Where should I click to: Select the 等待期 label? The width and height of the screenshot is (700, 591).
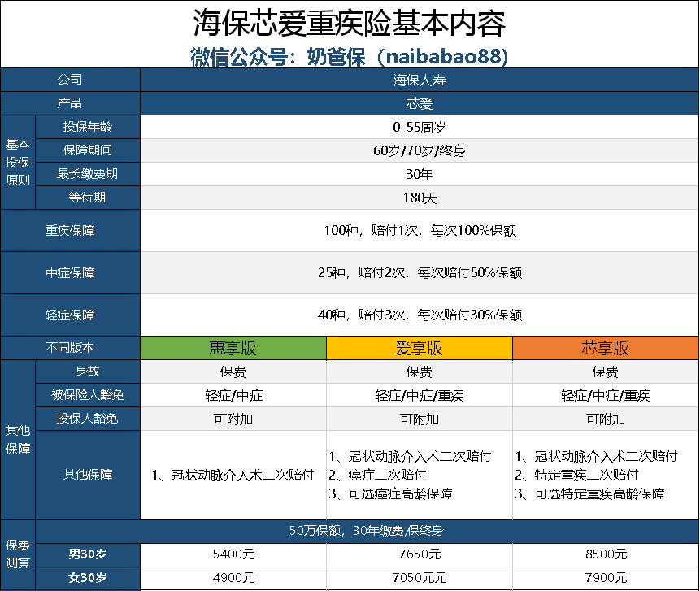tap(88, 198)
